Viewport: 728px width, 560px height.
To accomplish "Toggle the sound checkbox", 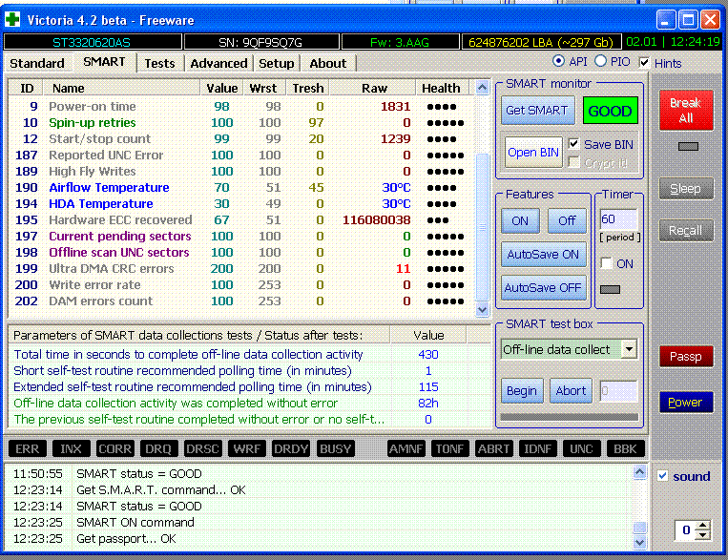I will click(x=663, y=476).
